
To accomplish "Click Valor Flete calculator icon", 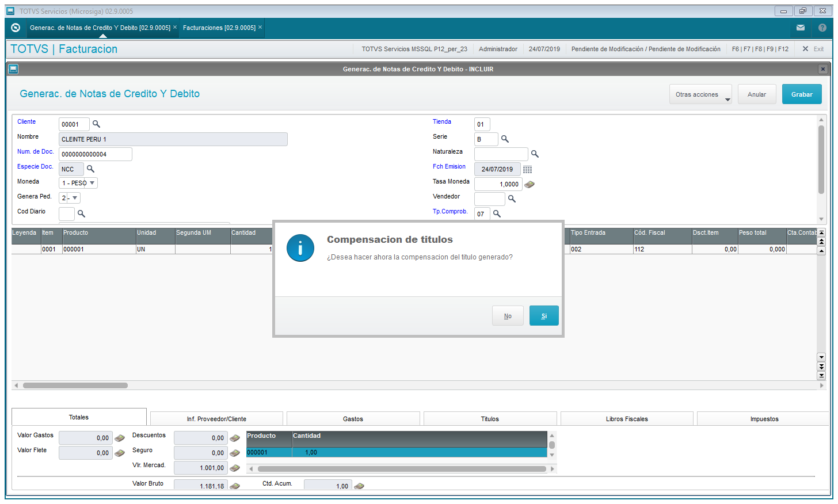I will (x=120, y=453).
